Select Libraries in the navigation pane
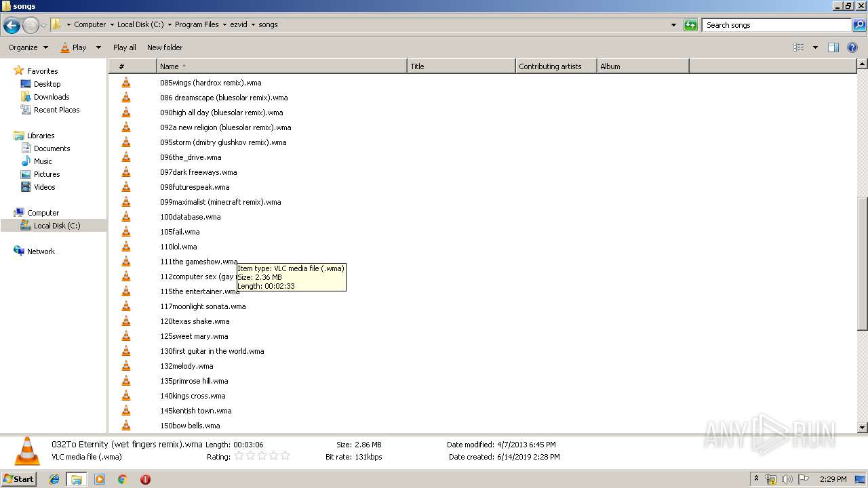The width and height of the screenshot is (868, 488). [41, 136]
